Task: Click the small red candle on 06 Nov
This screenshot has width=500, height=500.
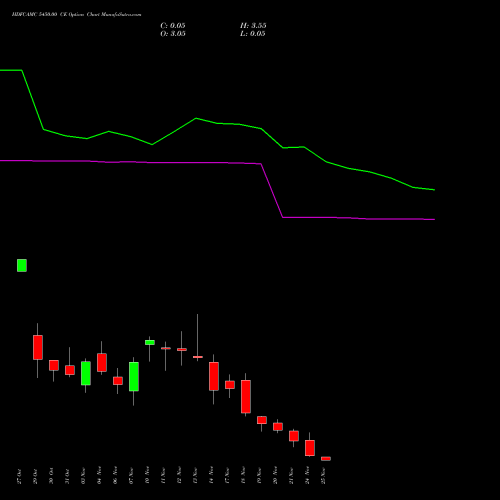Action: click(118, 381)
